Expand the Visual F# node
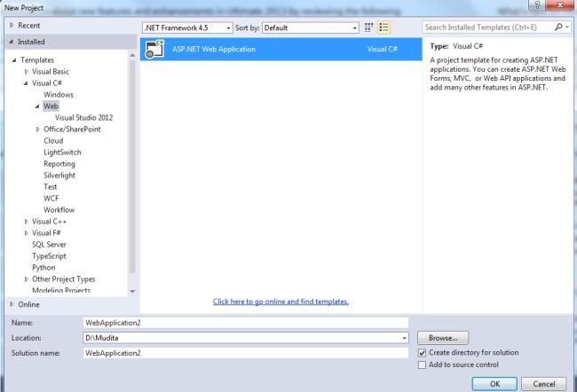The width and height of the screenshot is (577, 392). click(x=26, y=233)
